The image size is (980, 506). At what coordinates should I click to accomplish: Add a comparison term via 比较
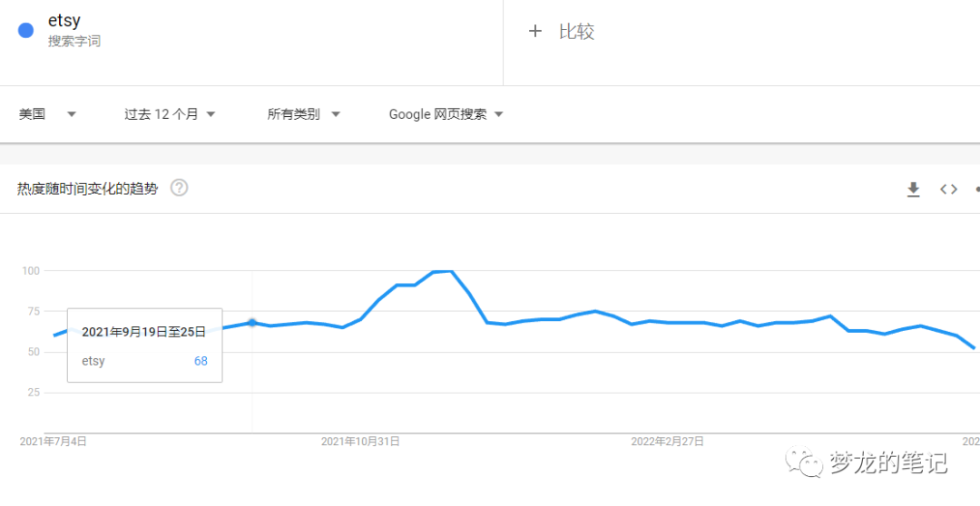click(x=576, y=31)
